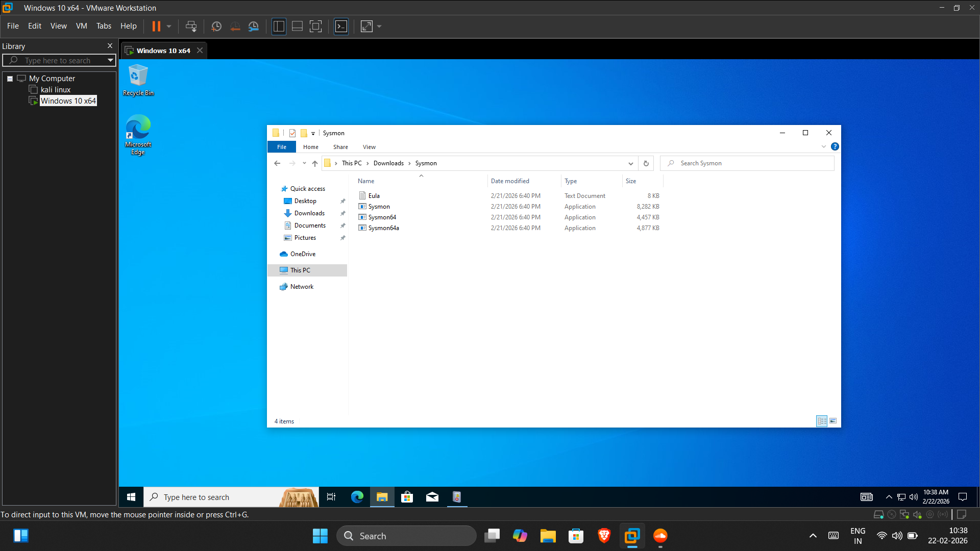
Task: Select Network in the navigation pane
Action: pos(302,287)
